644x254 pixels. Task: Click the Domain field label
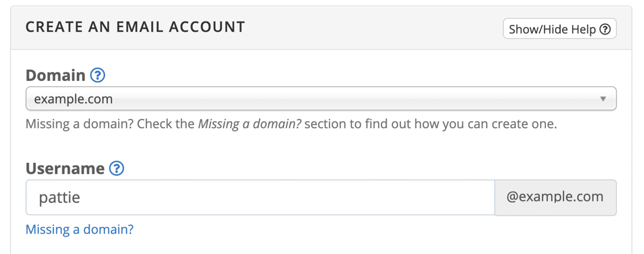click(x=55, y=75)
